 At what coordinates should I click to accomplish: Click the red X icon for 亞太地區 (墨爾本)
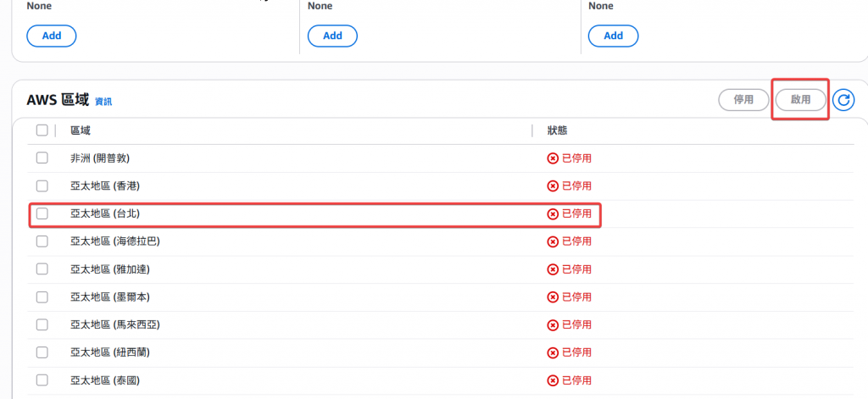point(553,297)
